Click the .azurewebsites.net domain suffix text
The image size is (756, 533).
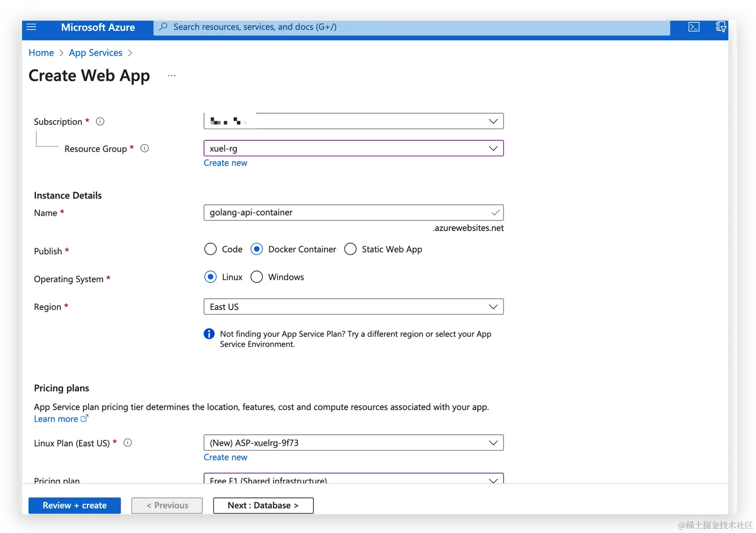(468, 228)
